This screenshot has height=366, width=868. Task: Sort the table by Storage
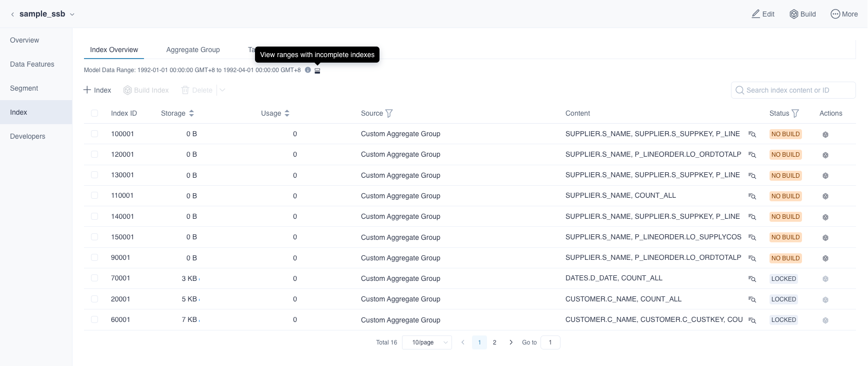191,114
